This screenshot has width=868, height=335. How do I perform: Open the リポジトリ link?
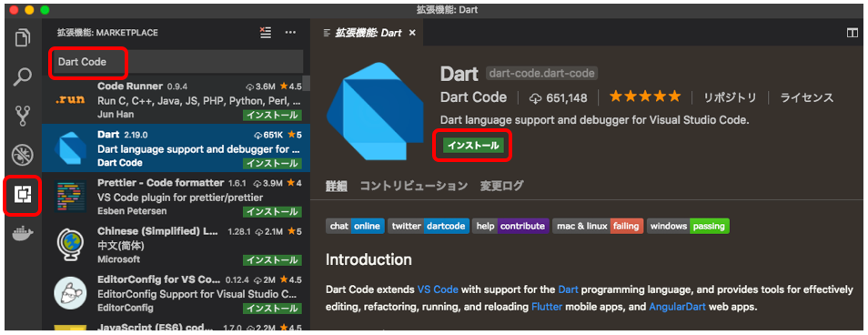tap(731, 98)
